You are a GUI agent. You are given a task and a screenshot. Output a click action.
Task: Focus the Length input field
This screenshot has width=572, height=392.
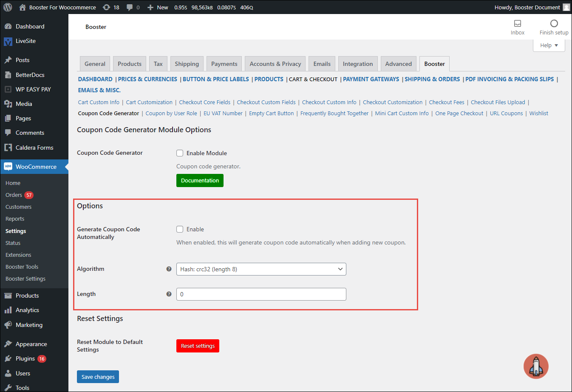click(261, 294)
